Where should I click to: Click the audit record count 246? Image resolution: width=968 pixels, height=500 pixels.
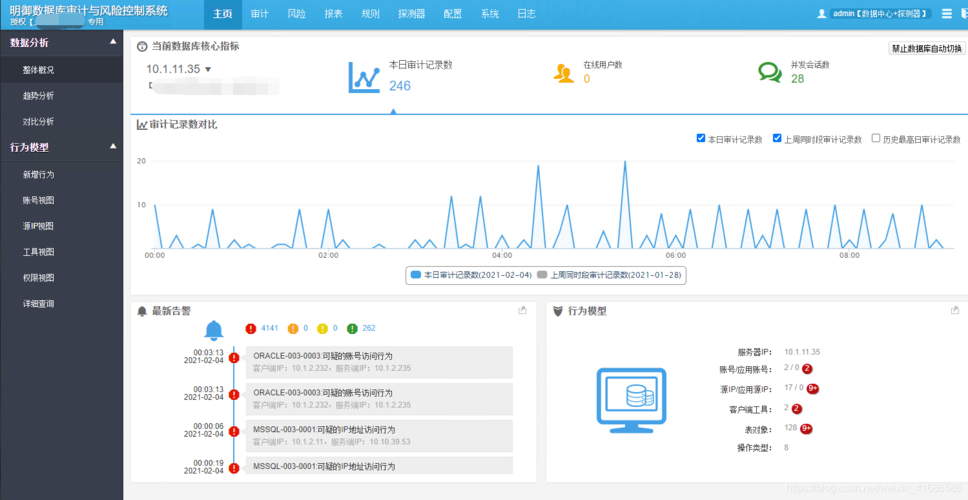399,86
